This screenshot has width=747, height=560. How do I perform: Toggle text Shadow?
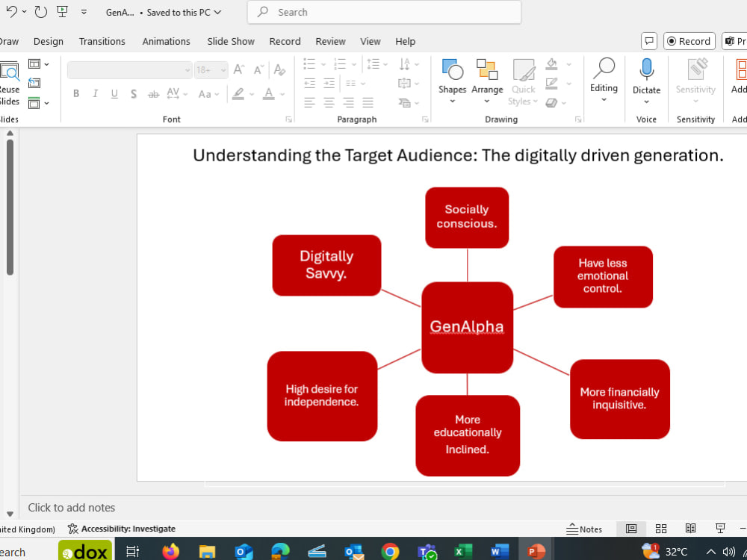click(x=134, y=94)
